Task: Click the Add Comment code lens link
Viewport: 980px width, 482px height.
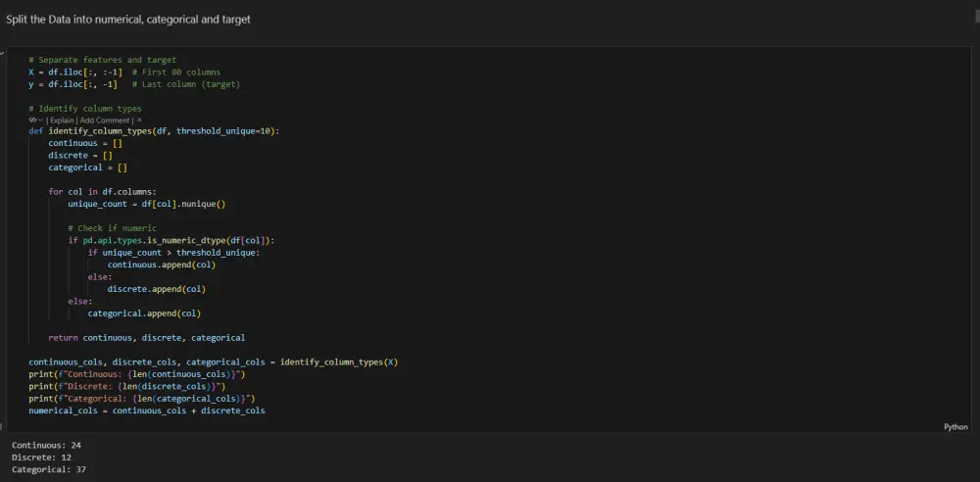Action: coord(105,120)
